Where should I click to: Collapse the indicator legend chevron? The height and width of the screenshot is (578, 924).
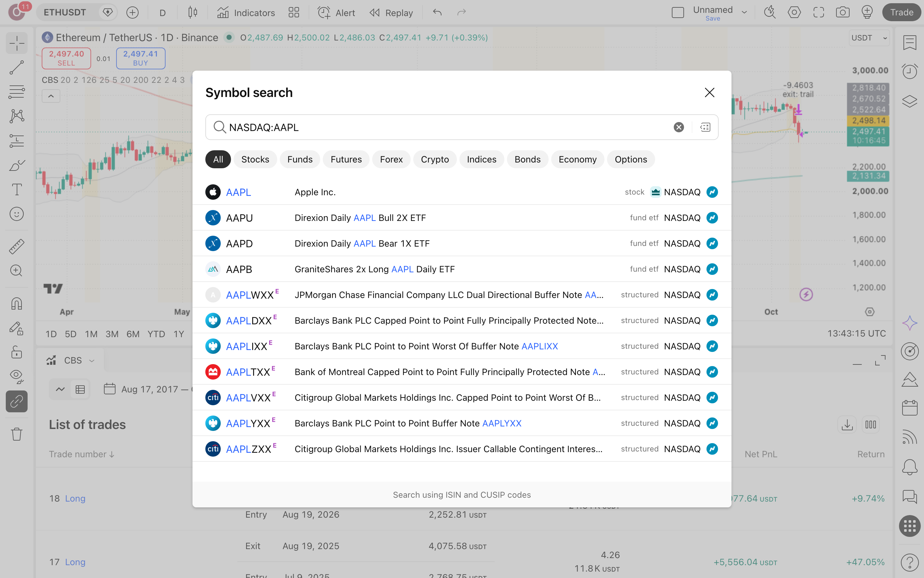(x=51, y=96)
